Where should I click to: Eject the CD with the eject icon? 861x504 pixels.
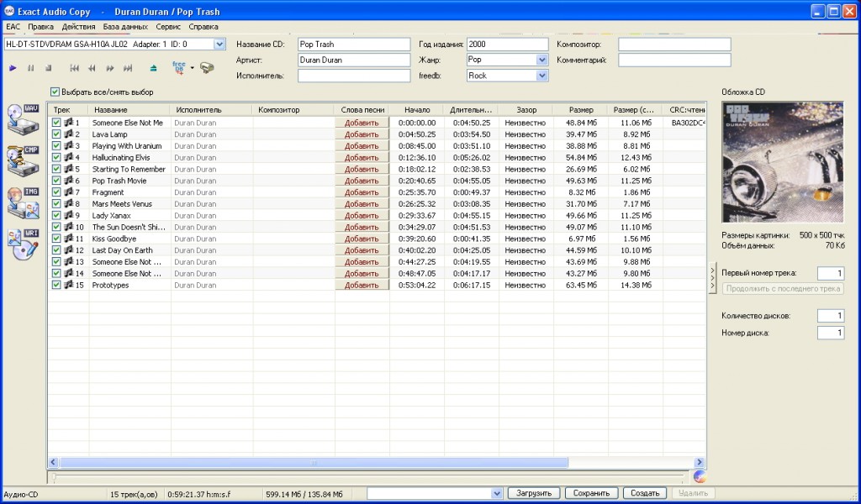(154, 68)
